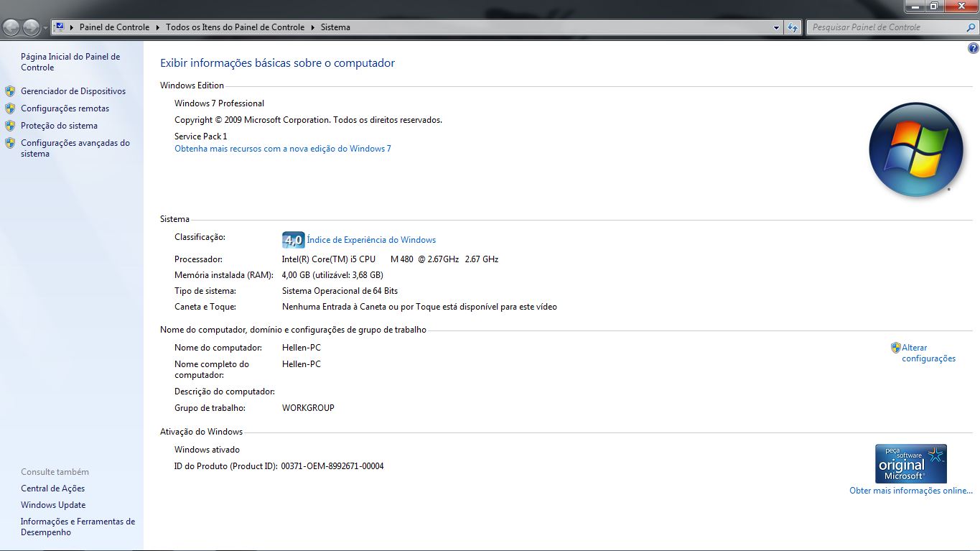This screenshot has height=551, width=980.
Task: Open recent pages dropdown beside Forward button
Action: (46, 27)
